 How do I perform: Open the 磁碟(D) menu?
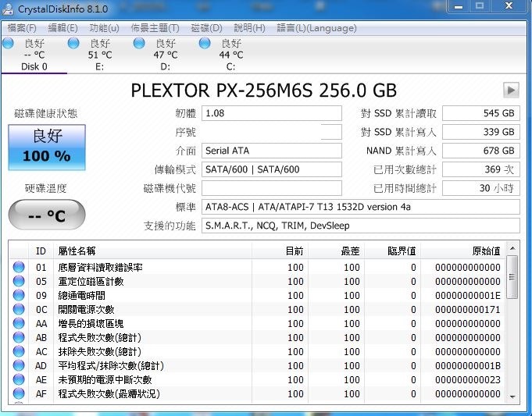point(206,28)
